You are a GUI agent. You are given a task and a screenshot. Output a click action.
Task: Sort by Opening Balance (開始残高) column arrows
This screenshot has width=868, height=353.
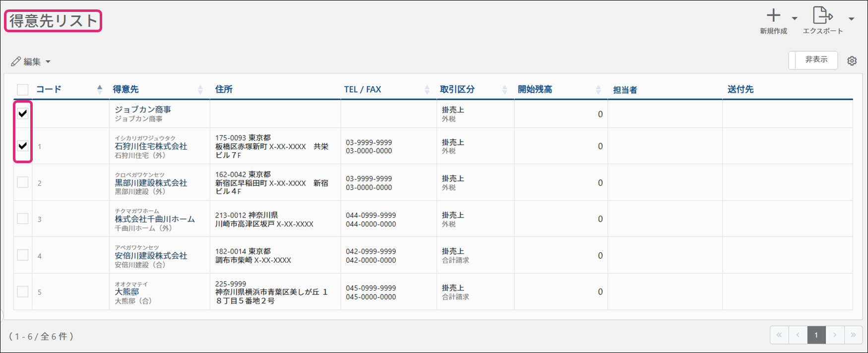[x=598, y=90]
